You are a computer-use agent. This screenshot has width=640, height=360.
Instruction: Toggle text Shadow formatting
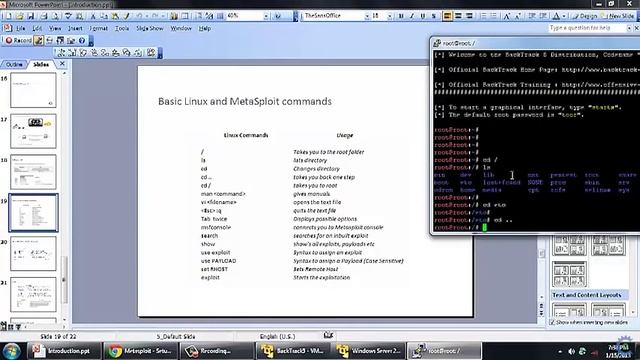434,16
